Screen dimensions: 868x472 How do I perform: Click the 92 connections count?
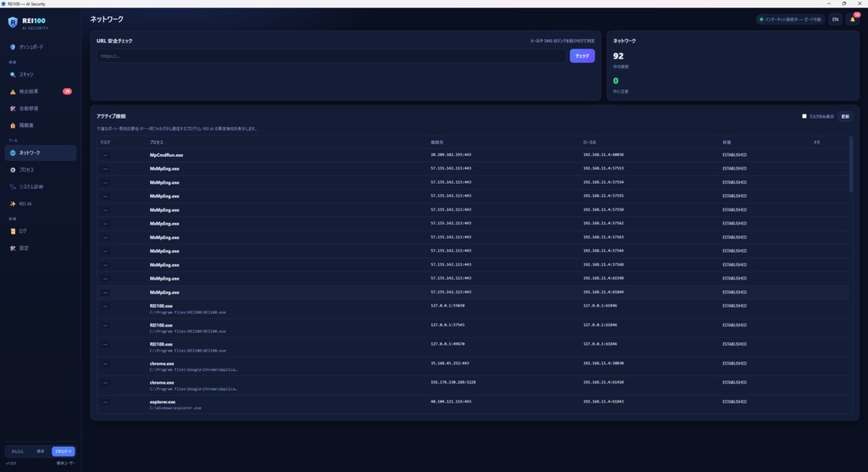click(618, 56)
